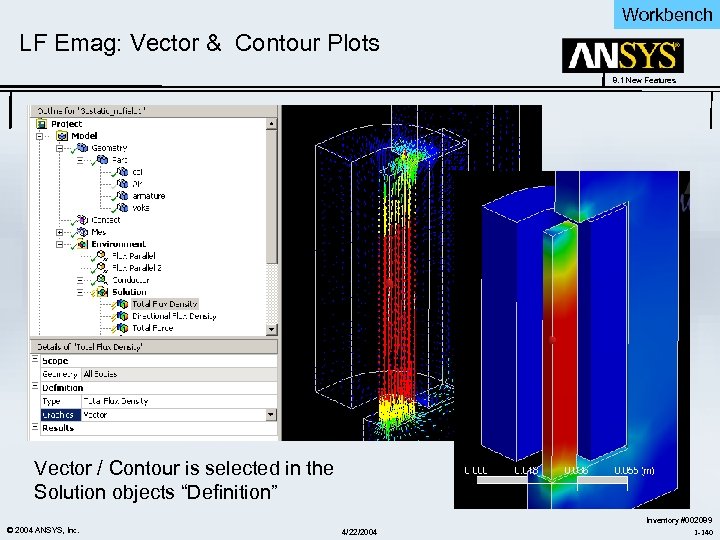Click the outline scrollbar down arrow
This screenshot has width=720, height=540.
[271, 329]
